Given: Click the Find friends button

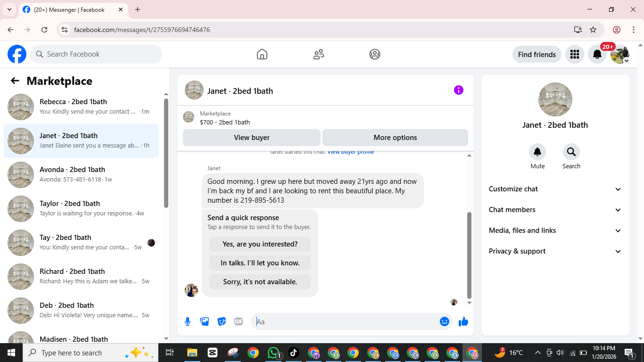Looking at the screenshot, I should tap(537, 54).
